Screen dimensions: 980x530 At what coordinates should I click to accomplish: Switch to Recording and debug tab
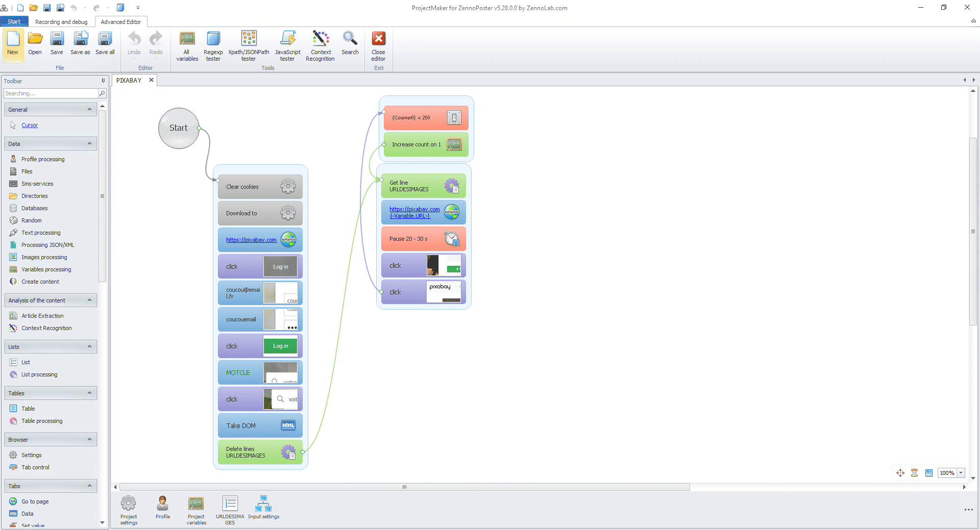click(x=61, y=22)
